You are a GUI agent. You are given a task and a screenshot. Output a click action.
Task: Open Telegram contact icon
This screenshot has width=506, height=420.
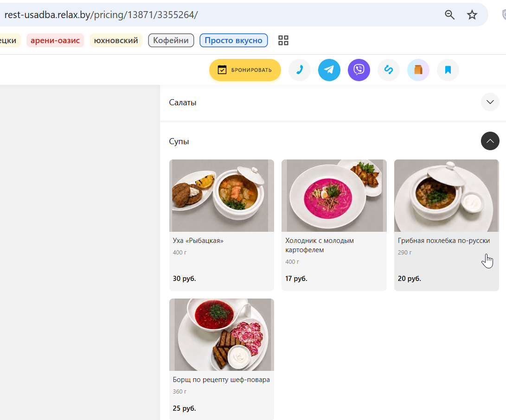tap(329, 70)
